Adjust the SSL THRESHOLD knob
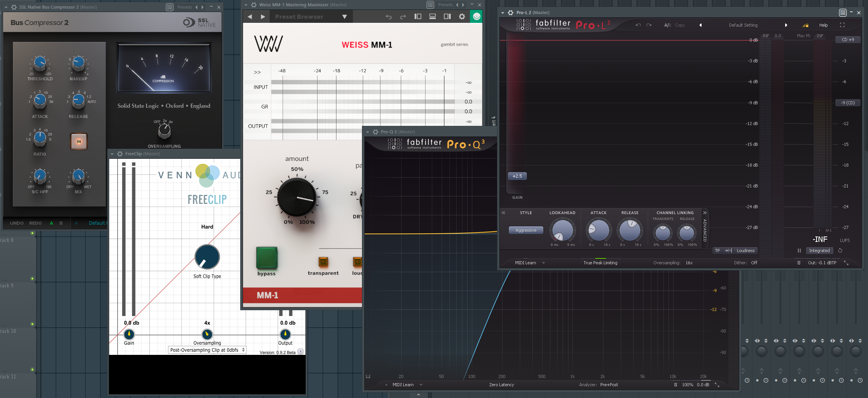868x398 pixels. [40, 63]
